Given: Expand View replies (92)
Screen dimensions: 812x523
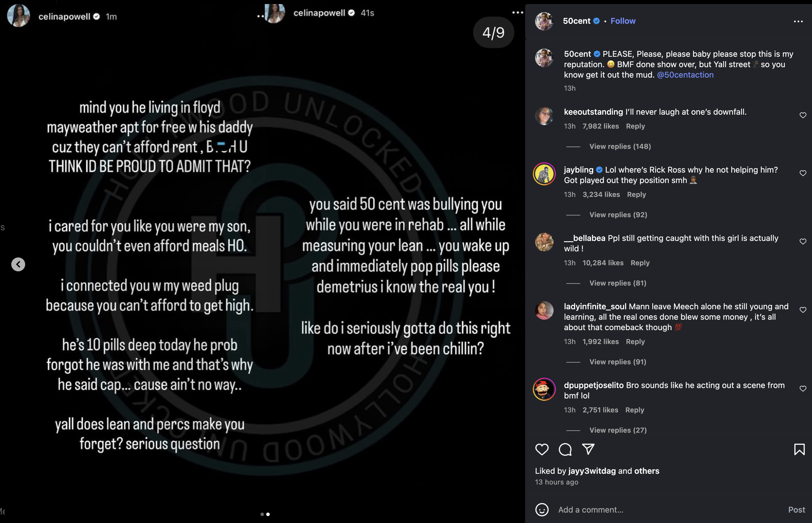Looking at the screenshot, I should point(618,215).
